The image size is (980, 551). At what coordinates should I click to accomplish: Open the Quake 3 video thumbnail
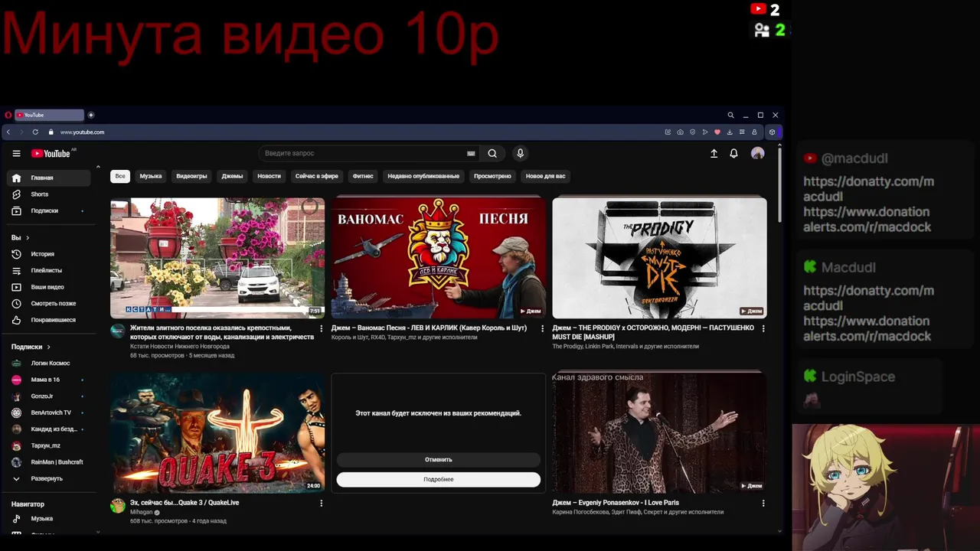pos(217,432)
